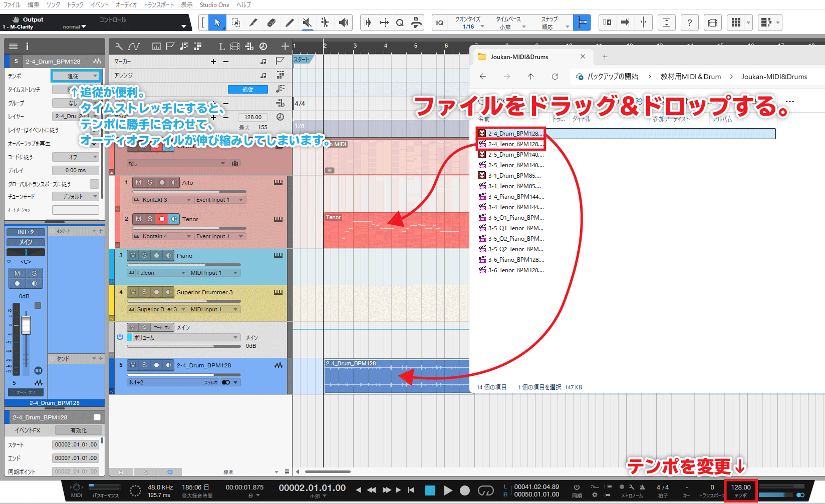This screenshot has width=825, height=504.
Task: Toggle monitor on Piano track
Action: (168, 256)
